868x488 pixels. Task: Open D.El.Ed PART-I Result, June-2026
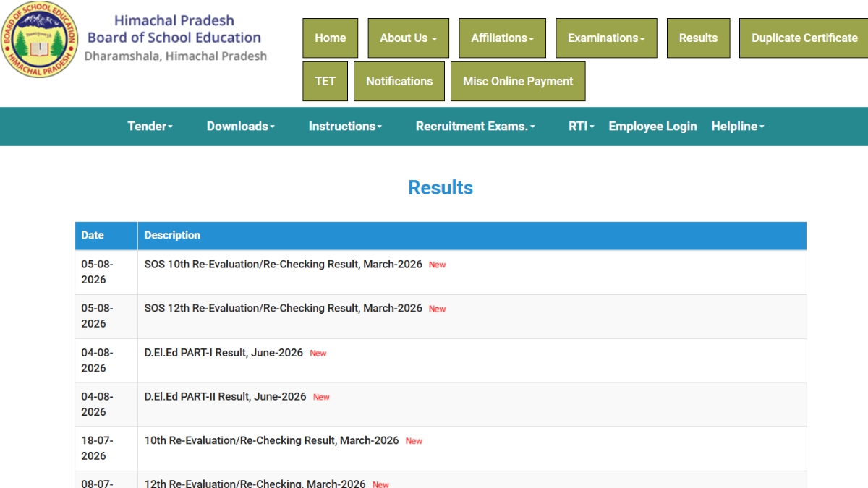click(x=224, y=353)
